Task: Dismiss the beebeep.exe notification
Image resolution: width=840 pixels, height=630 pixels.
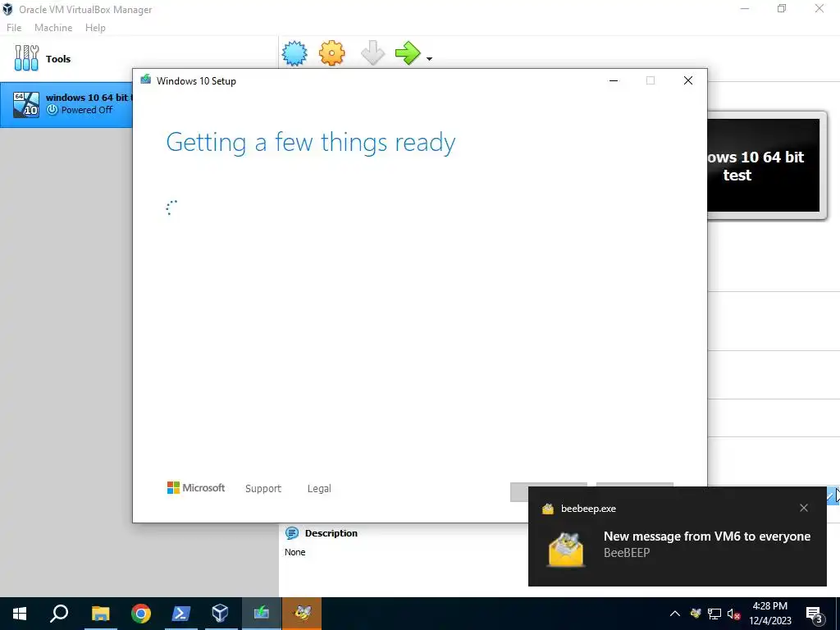Action: pyautogui.click(x=804, y=508)
